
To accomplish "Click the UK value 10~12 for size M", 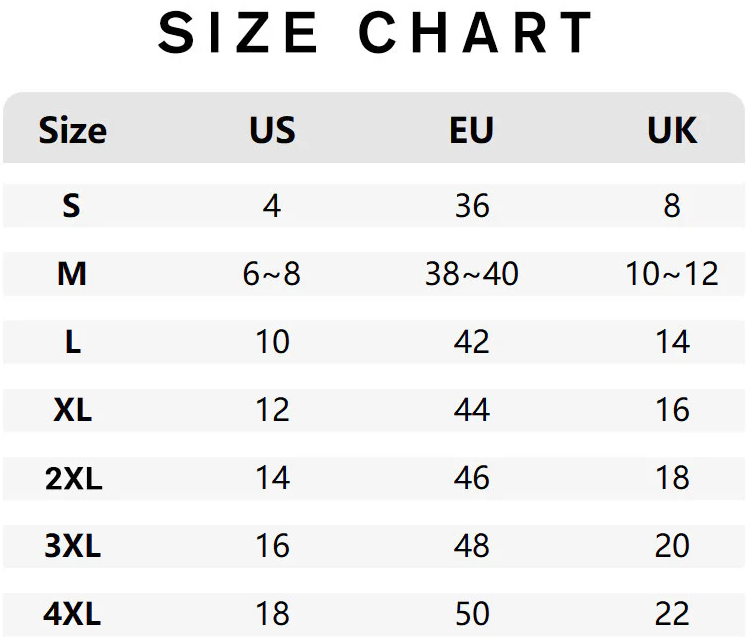I will [672, 274].
